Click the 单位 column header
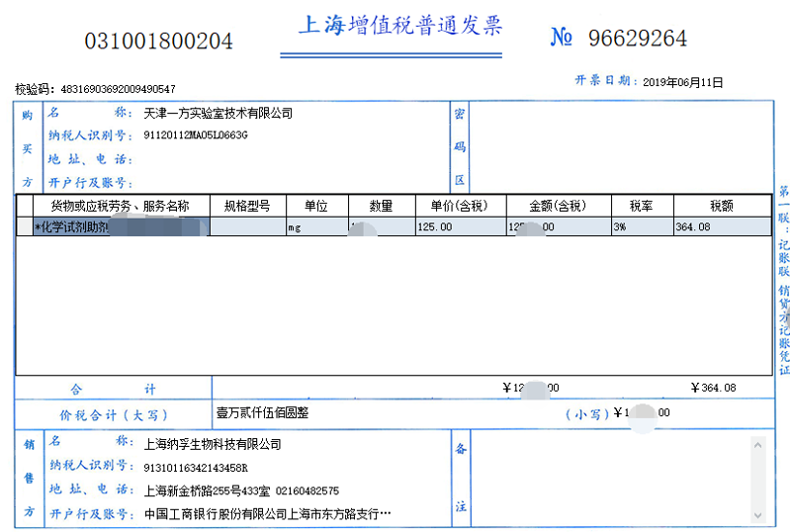 point(315,206)
